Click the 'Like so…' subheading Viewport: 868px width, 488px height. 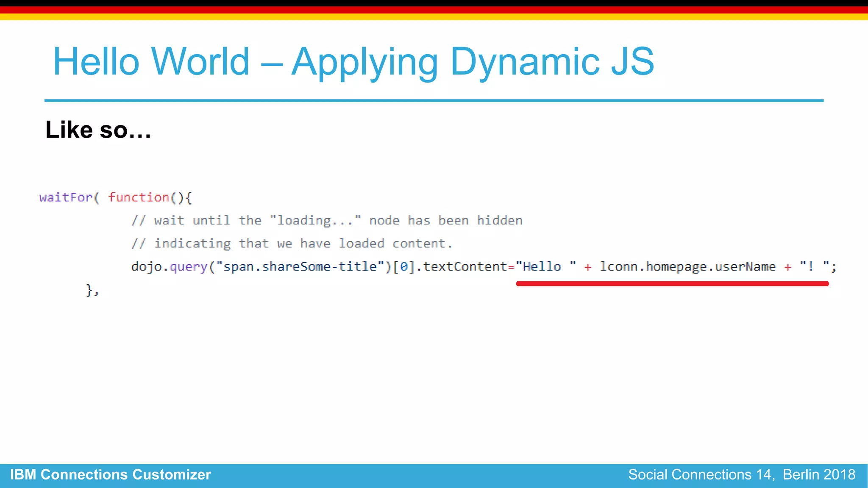point(98,130)
